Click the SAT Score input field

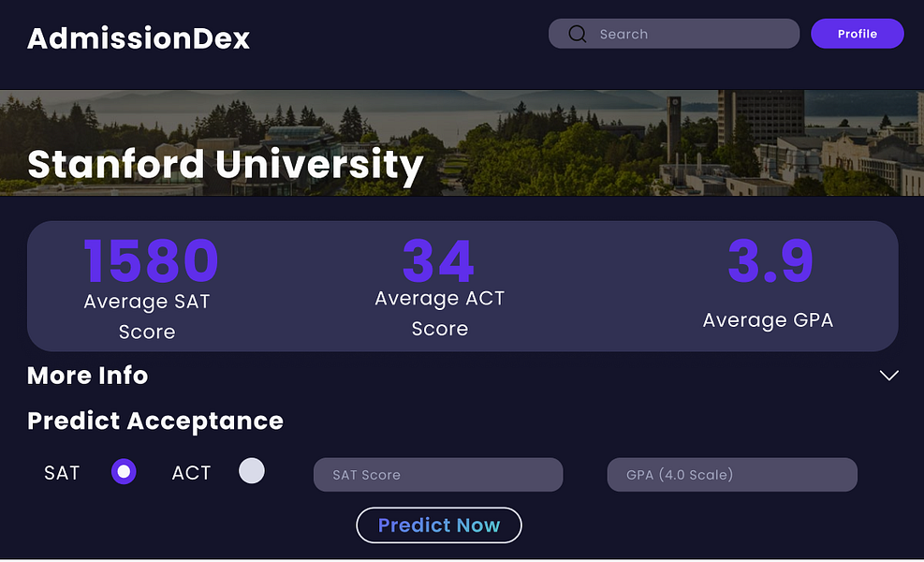438,475
